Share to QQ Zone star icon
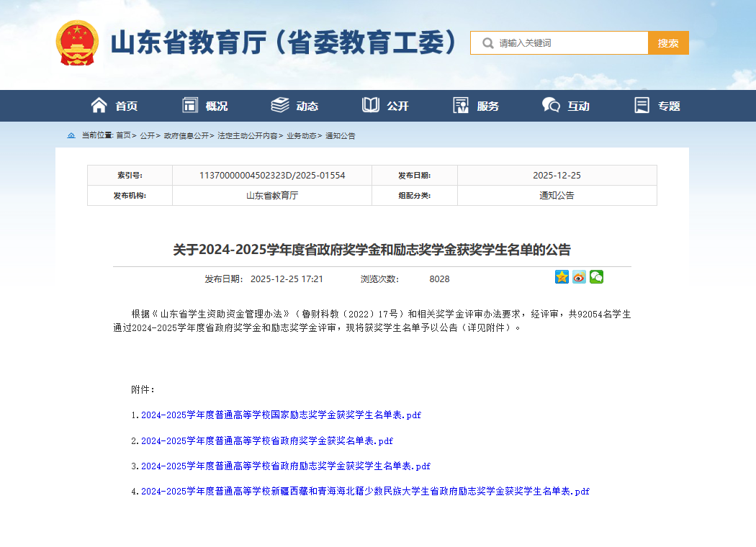Viewport: 756px width, 547px height. tap(562, 277)
